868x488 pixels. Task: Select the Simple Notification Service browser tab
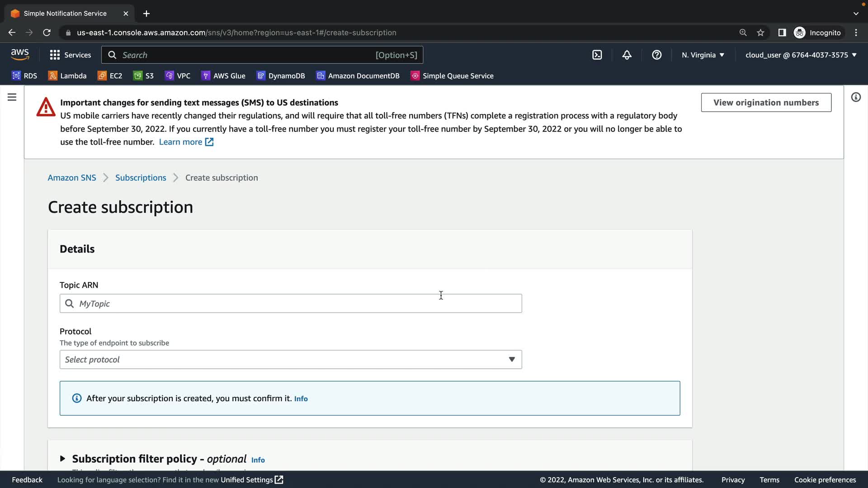click(x=65, y=14)
